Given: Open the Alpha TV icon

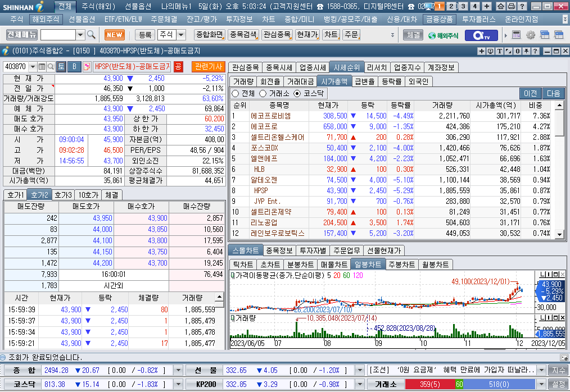Looking at the screenshot, I should (x=481, y=35).
